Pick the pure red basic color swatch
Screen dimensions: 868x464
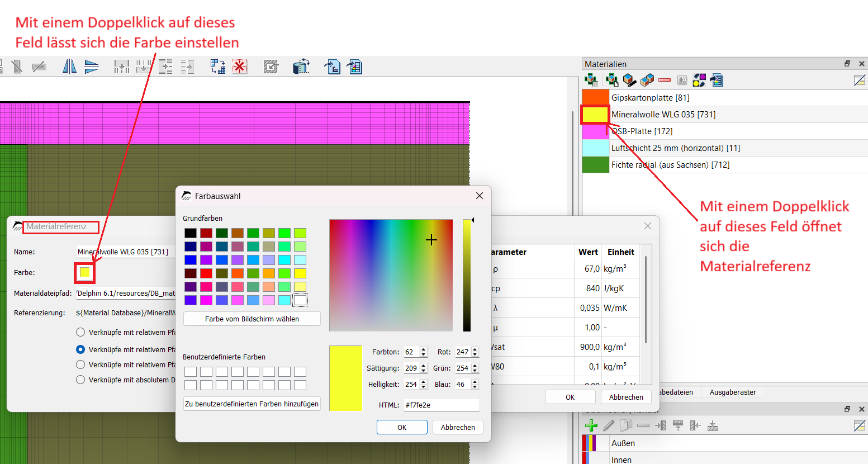(x=206, y=273)
